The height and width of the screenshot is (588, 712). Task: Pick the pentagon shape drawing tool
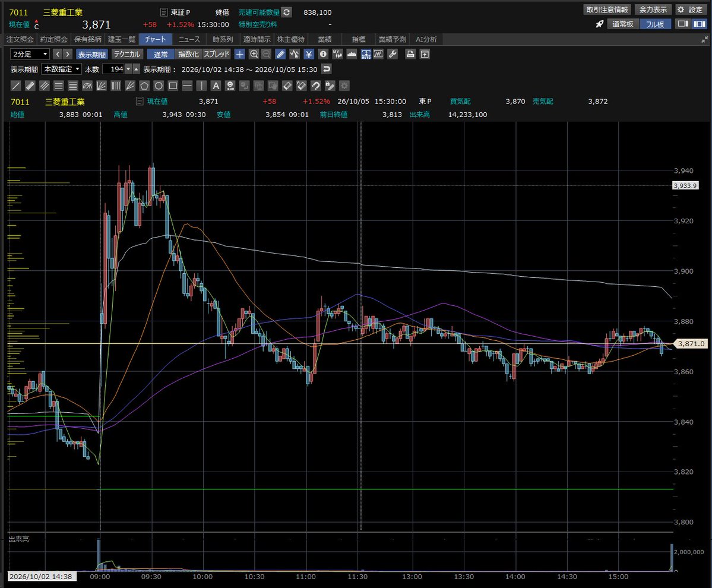144,86
